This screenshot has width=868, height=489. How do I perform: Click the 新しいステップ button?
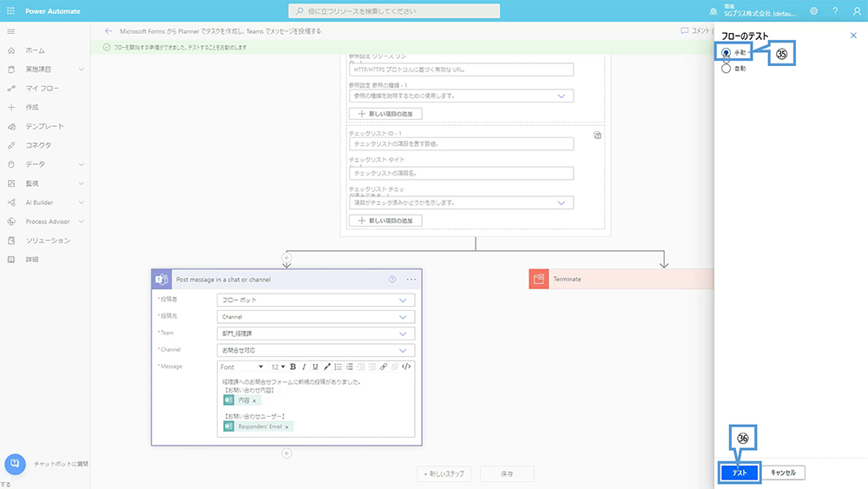click(444, 474)
